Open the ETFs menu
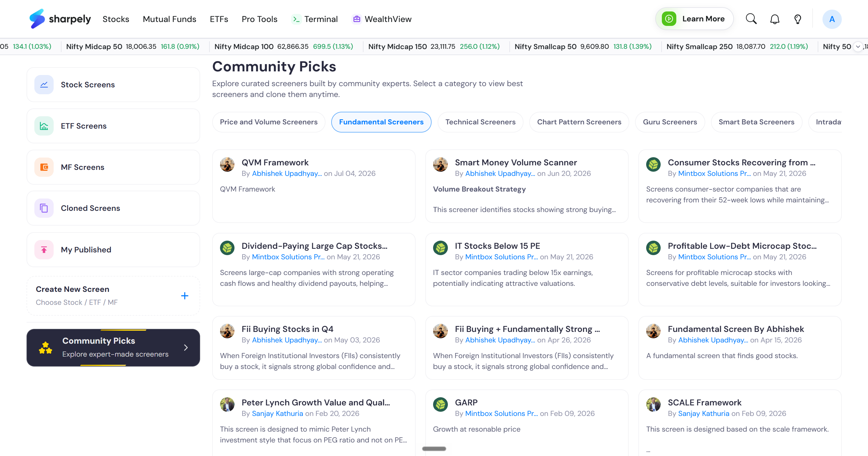Viewport: 868px width, 456px height. pos(219,19)
